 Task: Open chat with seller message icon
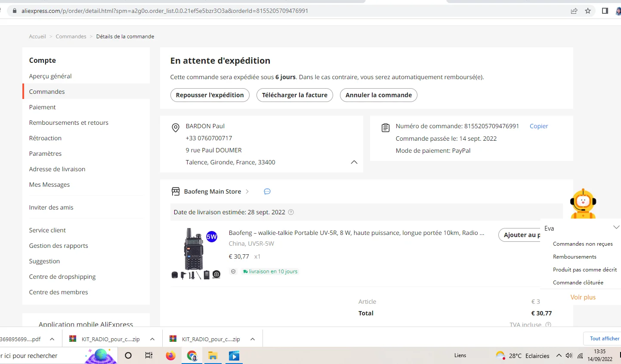click(267, 191)
